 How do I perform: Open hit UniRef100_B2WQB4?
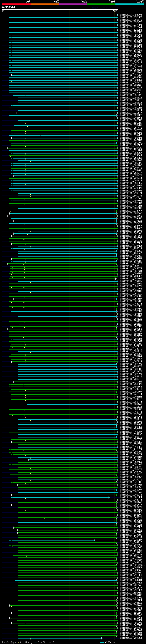[131, 30]
